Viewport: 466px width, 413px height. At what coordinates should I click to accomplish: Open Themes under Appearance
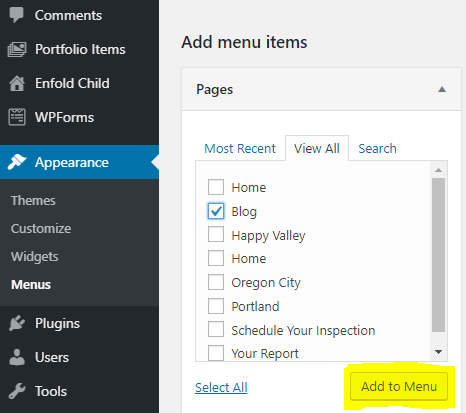pyautogui.click(x=33, y=201)
